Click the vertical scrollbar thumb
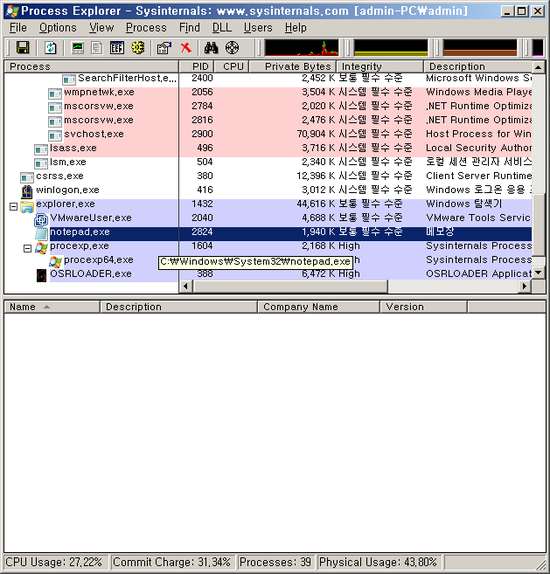550x574 pixels. [x=538, y=225]
